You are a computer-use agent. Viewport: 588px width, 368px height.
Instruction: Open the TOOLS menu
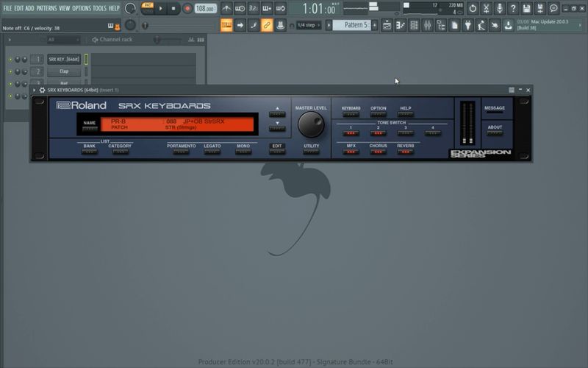tap(99, 8)
